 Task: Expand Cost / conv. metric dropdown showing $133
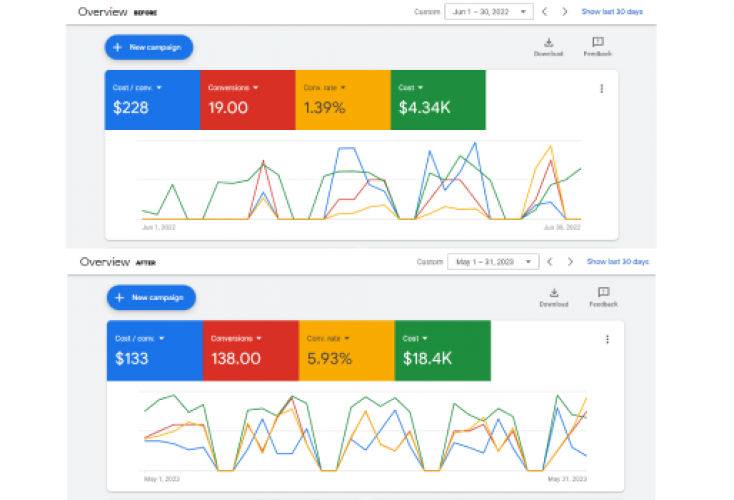[x=139, y=338]
